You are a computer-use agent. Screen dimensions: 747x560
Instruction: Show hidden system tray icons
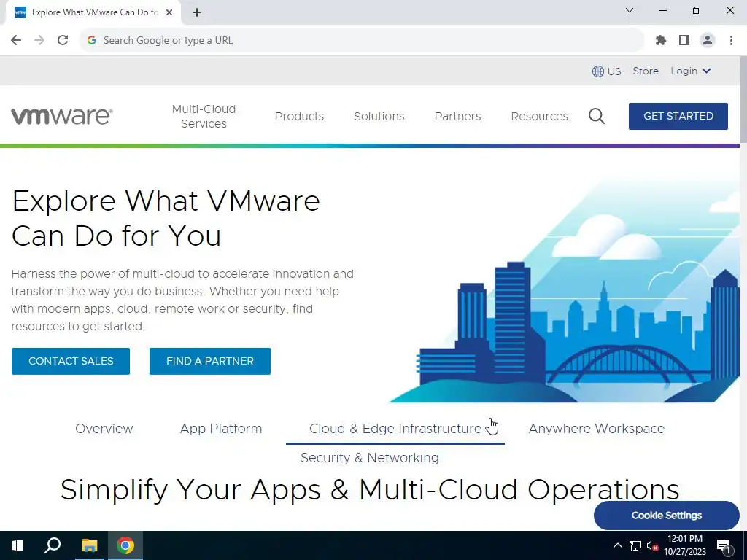tap(617, 545)
